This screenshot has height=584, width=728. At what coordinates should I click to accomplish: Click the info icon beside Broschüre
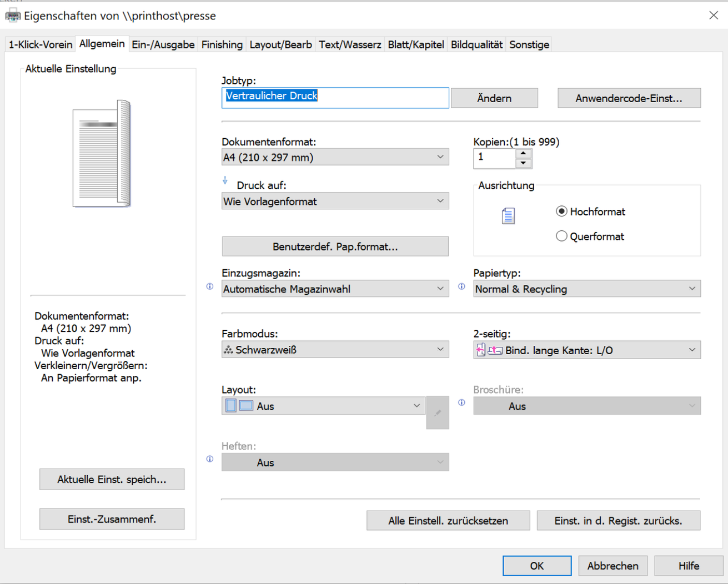pos(461,402)
